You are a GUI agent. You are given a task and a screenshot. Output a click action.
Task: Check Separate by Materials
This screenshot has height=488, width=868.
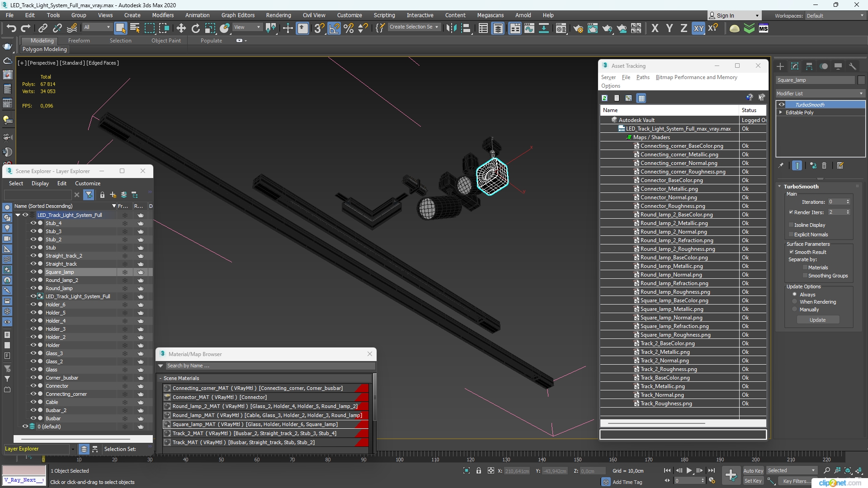[x=805, y=267]
